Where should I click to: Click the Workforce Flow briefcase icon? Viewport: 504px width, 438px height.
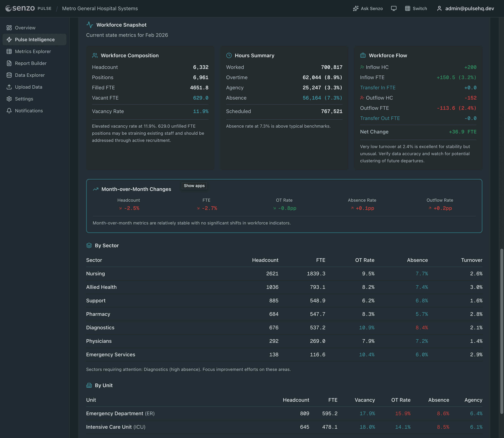(x=362, y=55)
